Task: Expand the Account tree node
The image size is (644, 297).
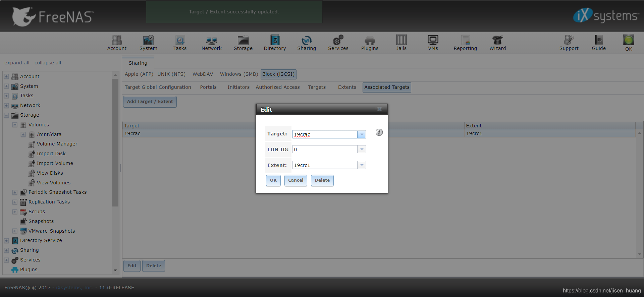Action: 6,76
